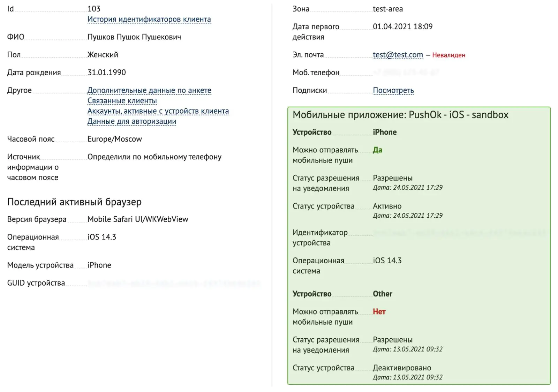Click the date under Деактивировано status
The height and width of the screenshot is (392, 558).
(x=408, y=377)
